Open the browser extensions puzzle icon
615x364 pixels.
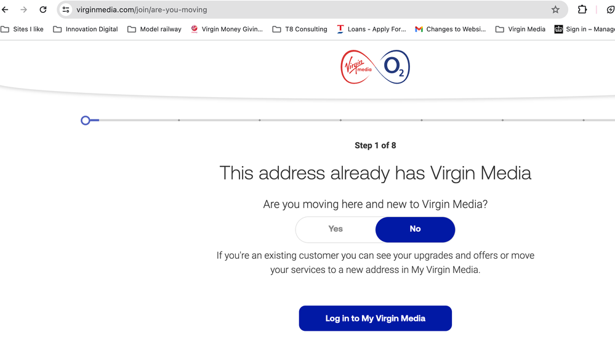tap(582, 9)
